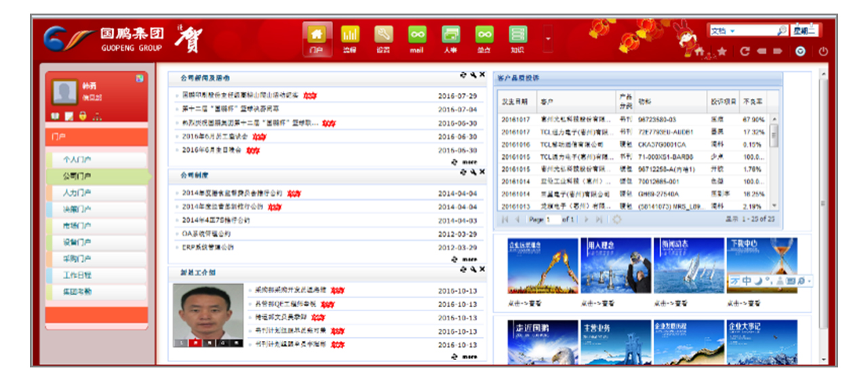Go back using the header left arrow
The width and height of the screenshot is (868, 381).
(762, 51)
